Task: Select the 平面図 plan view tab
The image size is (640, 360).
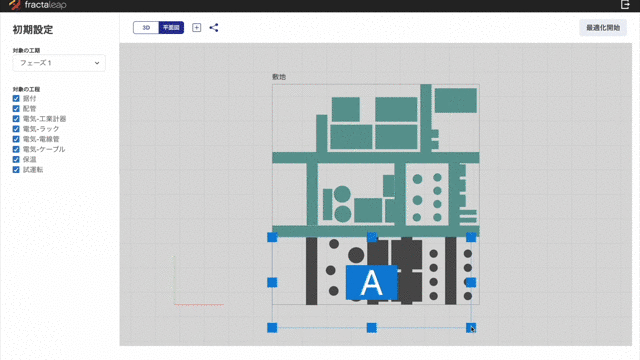Action: [171, 27]
